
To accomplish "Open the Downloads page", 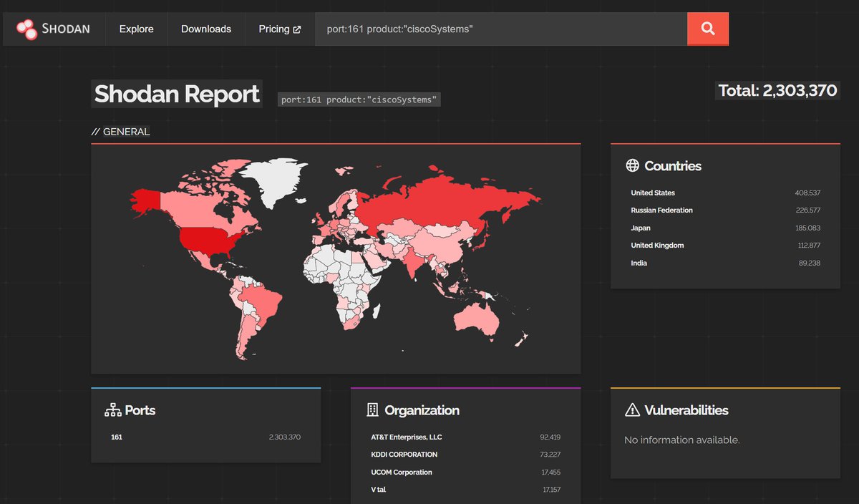I will tap(206, 29).
